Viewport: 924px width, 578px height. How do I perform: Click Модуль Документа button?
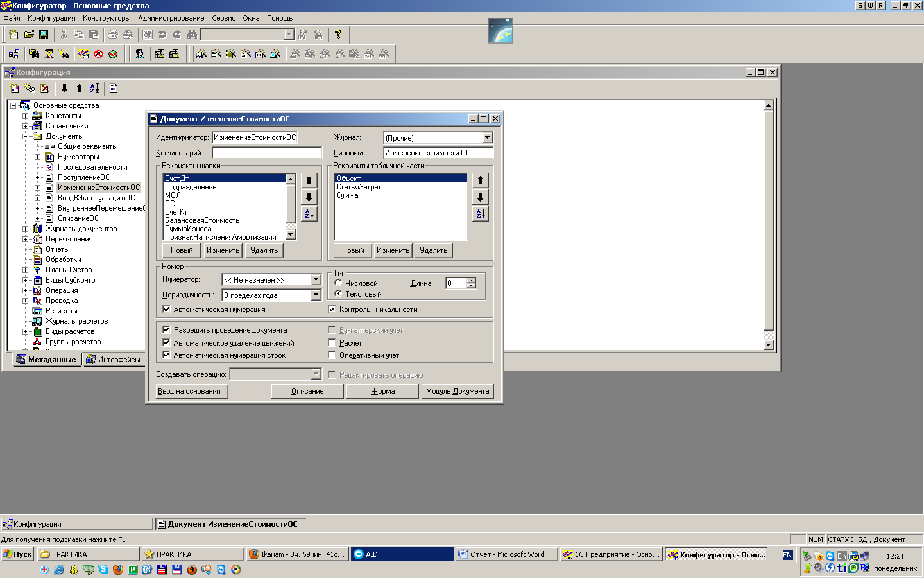[x=457, y=391]
